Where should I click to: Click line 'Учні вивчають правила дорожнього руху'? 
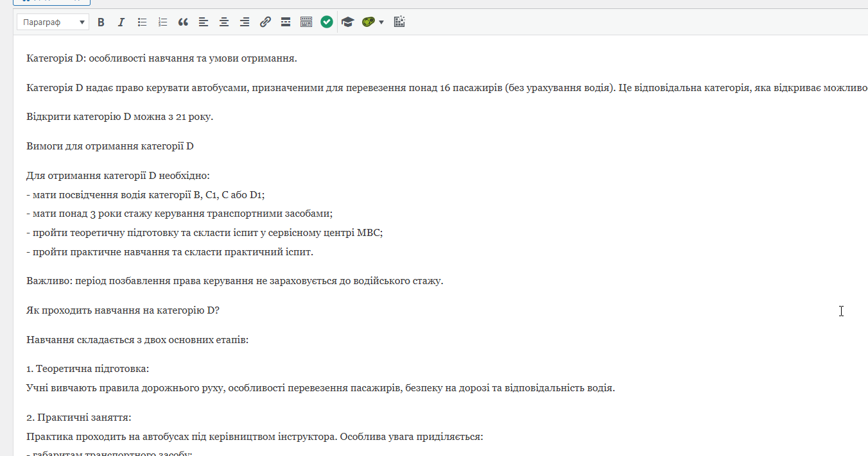point(320,388)
